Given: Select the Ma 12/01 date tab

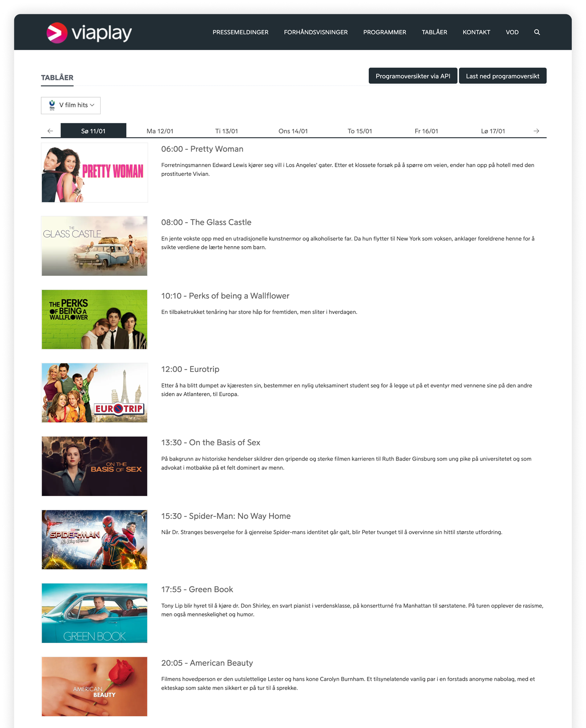Looking at the screenshot, I should point(160,131).
